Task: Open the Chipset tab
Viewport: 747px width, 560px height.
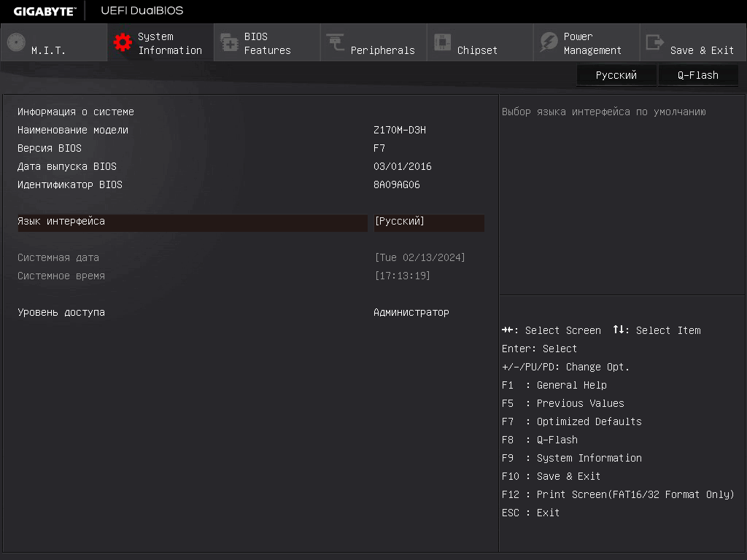Action: (x=480, y=43)
